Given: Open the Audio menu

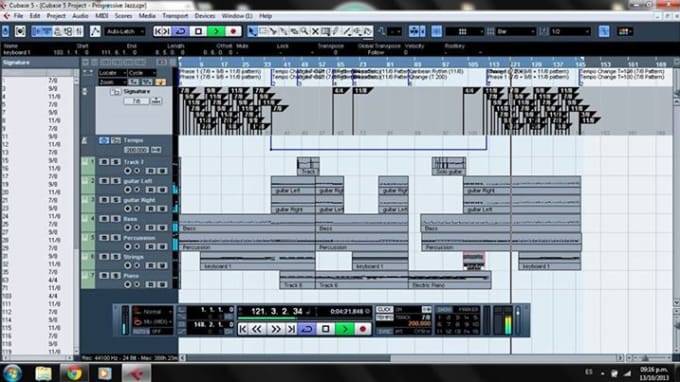Looking at the screenshot, I should pos(80,16).
